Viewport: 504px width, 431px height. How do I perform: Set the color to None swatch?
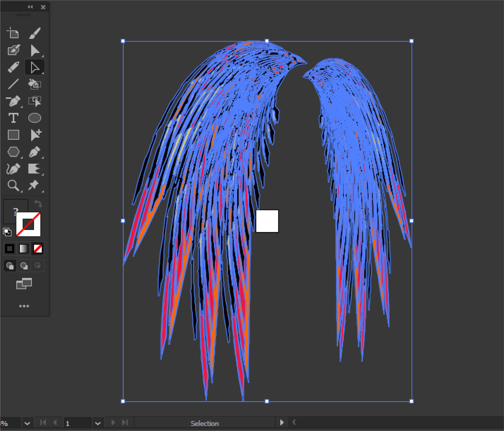[x=38, y=249]
